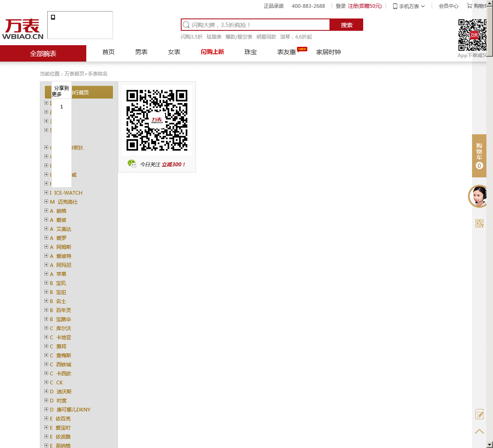Open the feedback note icon
The image size is (493, 448).
click(x=479, y=414)
